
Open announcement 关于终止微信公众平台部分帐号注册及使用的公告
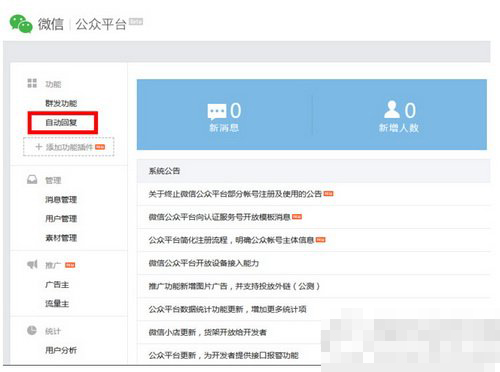pyautogui.click(x=235, y=194)
